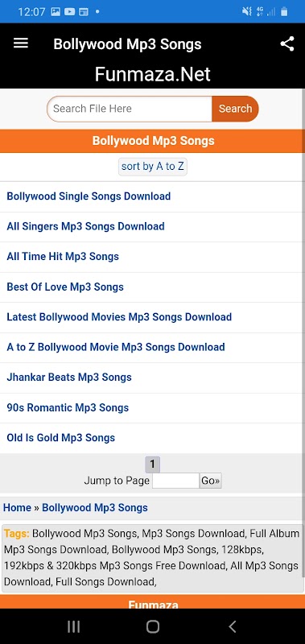The height and width of the screenshot is (644, 305).
Task: Click the orange Search button
Action: (x=235, y=109)
